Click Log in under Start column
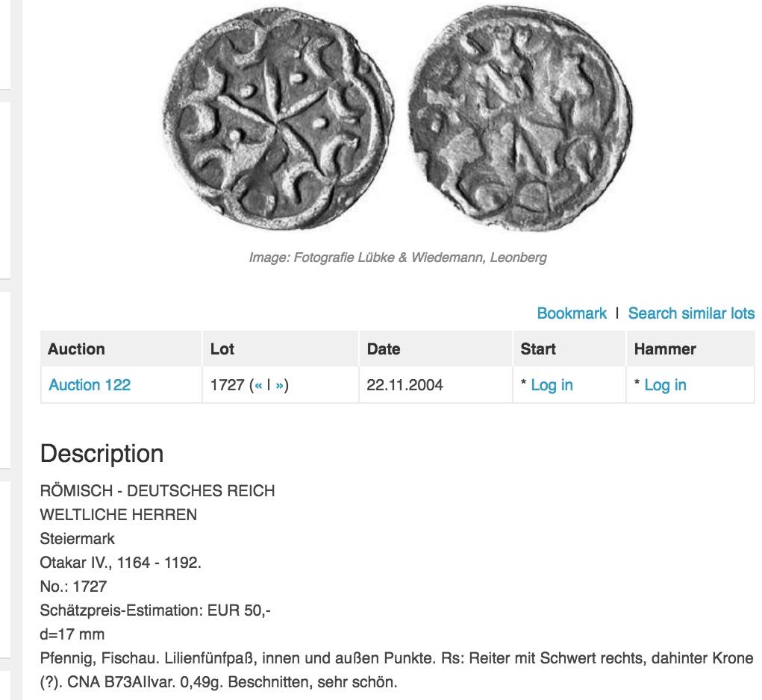This screenshot has width=762, height=700. [552, 385]
